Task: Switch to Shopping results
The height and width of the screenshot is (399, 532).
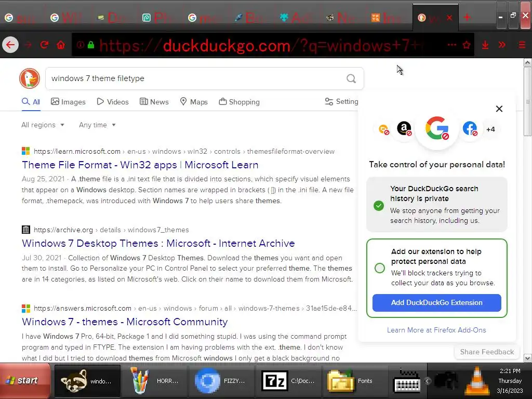Action: coord(239,102)
